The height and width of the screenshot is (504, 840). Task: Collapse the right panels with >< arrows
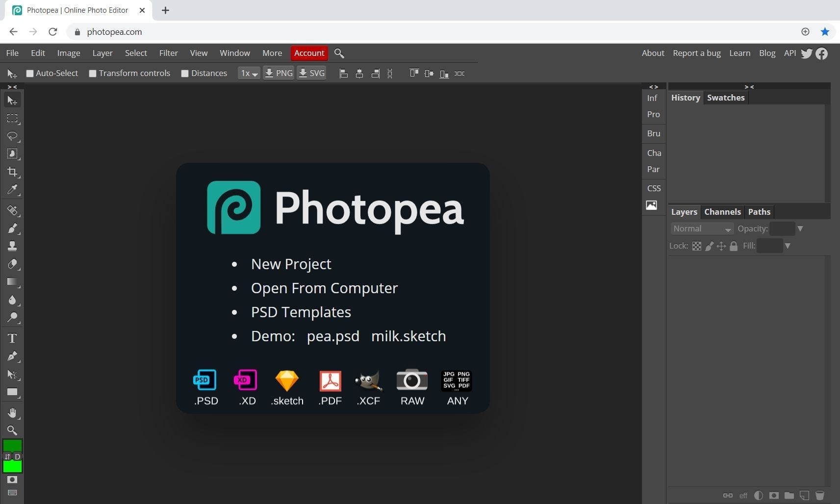click(749, 87)
